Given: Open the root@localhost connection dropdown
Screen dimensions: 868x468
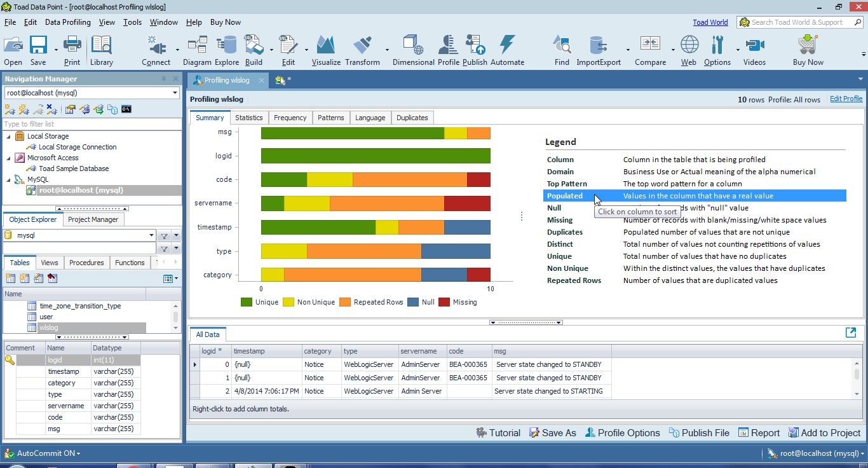Looking at the screenshot, I should 175,93.
